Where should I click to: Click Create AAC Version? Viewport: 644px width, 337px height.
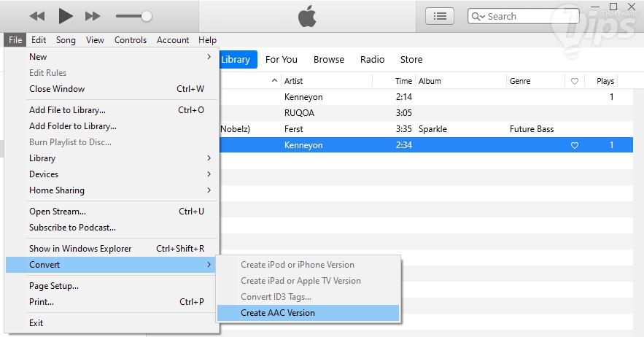pyautogui.click(x=308, y=313)
